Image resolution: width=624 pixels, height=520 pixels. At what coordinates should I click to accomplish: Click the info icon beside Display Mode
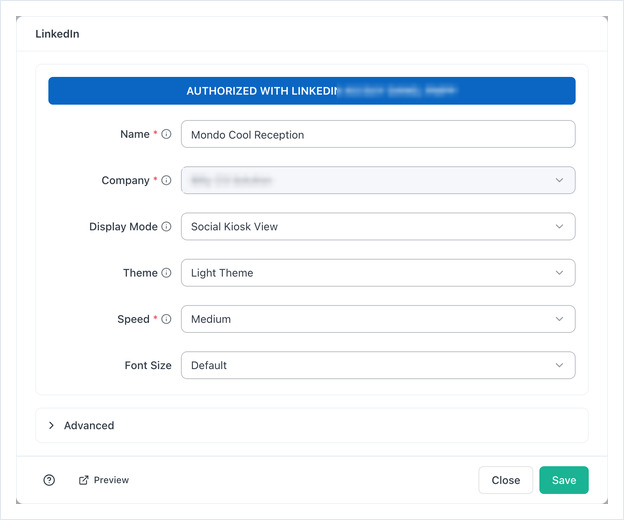(x=166, y=226)
